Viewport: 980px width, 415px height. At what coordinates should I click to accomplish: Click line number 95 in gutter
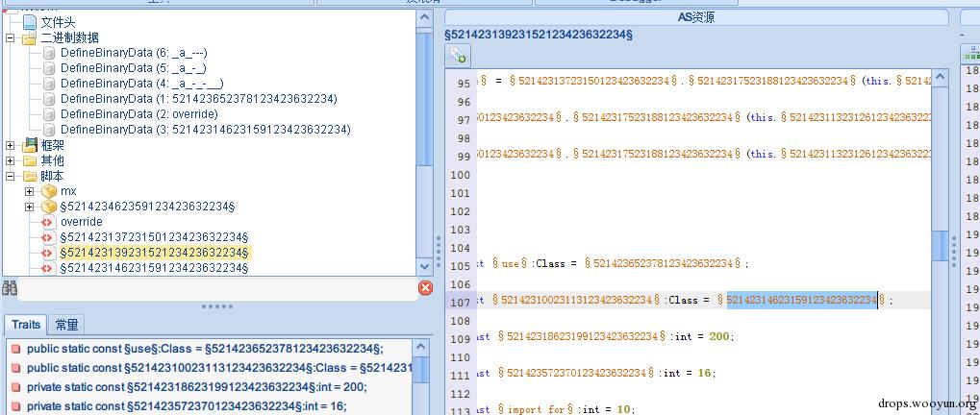tap(462, 84)
